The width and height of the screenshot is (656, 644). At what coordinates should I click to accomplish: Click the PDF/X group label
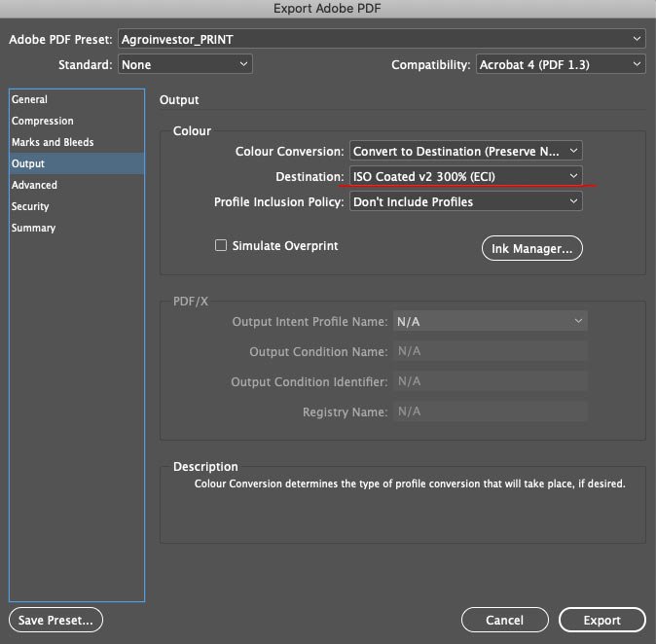[x=191, y=302]
